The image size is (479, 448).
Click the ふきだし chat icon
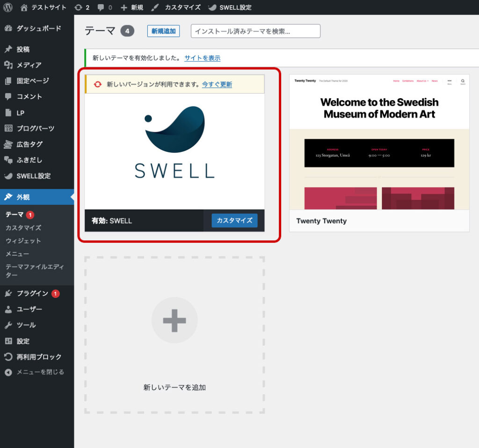click(x=8, y=160)
